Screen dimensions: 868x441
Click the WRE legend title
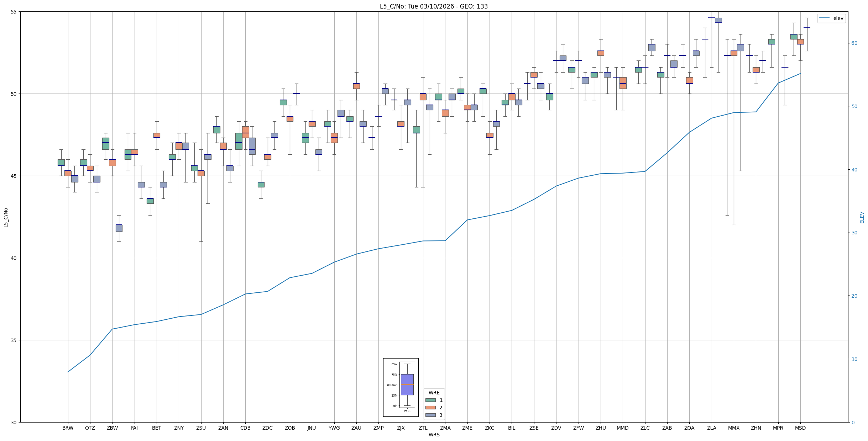coord(434,393)
